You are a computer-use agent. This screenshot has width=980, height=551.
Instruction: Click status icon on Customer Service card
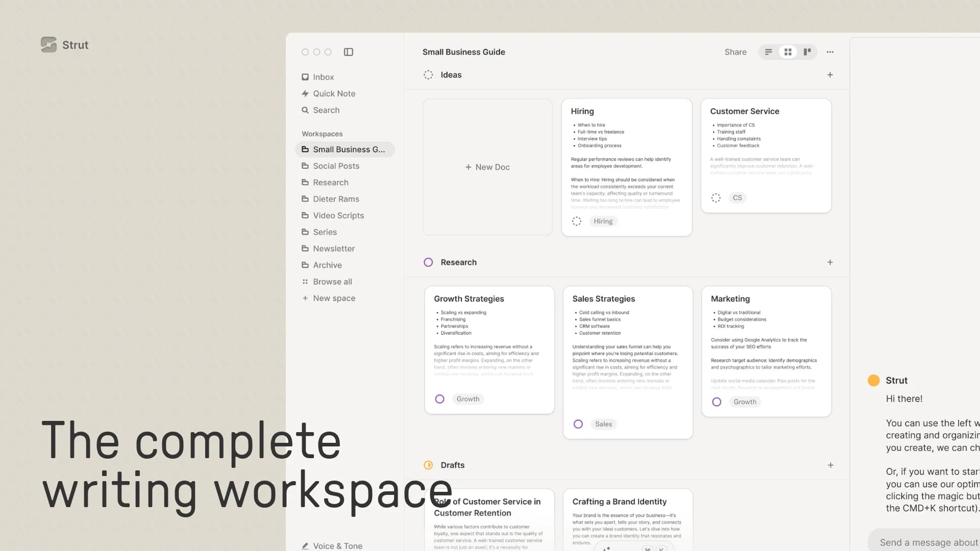click(716, 198)
